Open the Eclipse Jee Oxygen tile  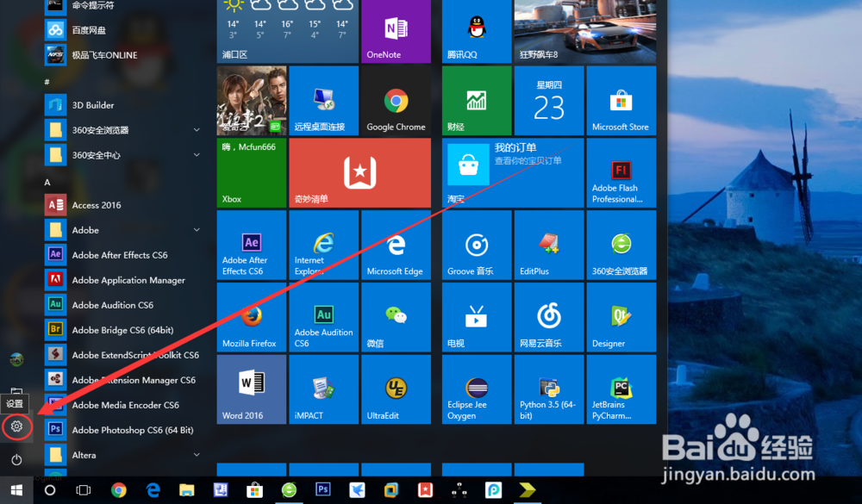477,389
